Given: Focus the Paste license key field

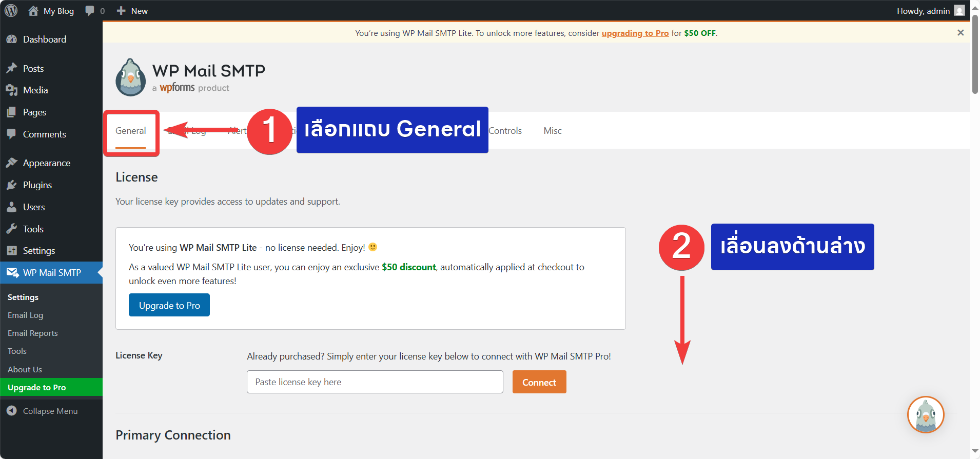Looking at the screenshot, I should [x=375, y=382].
